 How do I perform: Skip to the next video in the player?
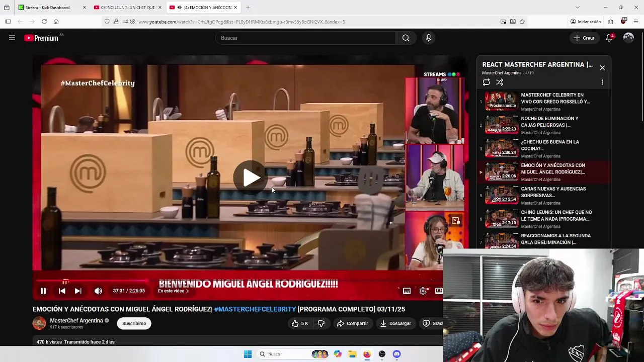[x=78, y=291]
